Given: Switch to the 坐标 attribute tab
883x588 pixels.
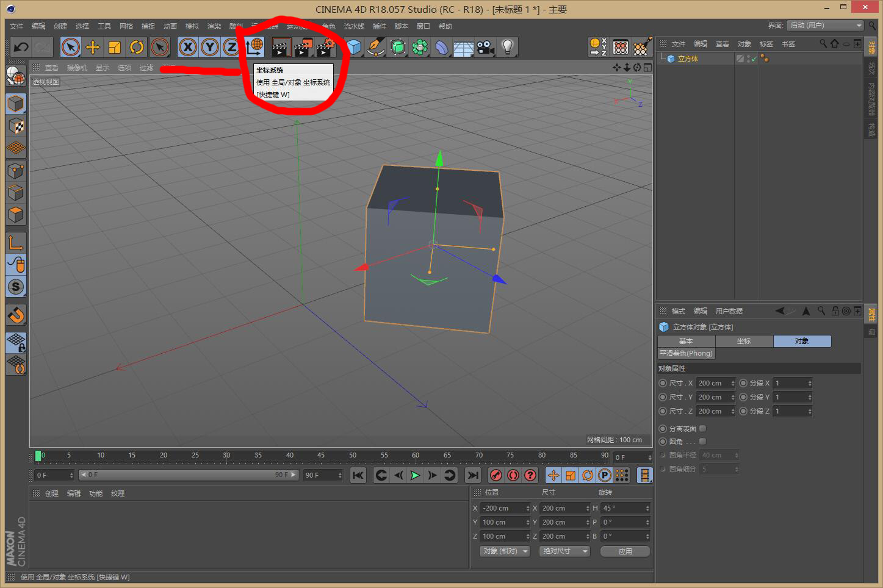Looking at the screenshot, I should click(x=744, y=341).
